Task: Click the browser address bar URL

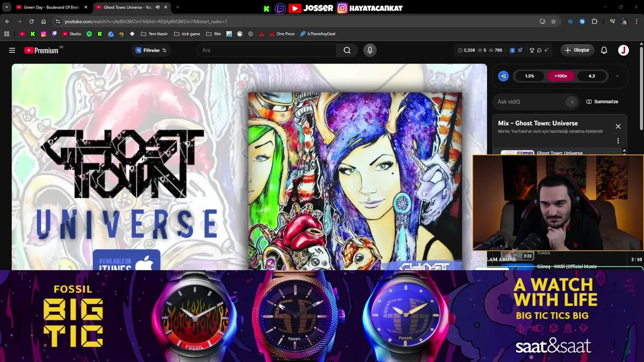Action: [x=146, y=22]
